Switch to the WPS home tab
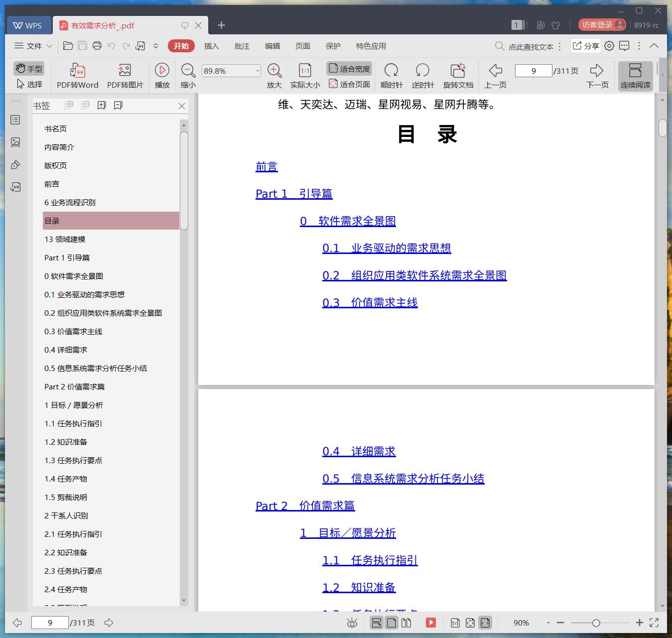The image size is (672, 638). coord(28,25)
